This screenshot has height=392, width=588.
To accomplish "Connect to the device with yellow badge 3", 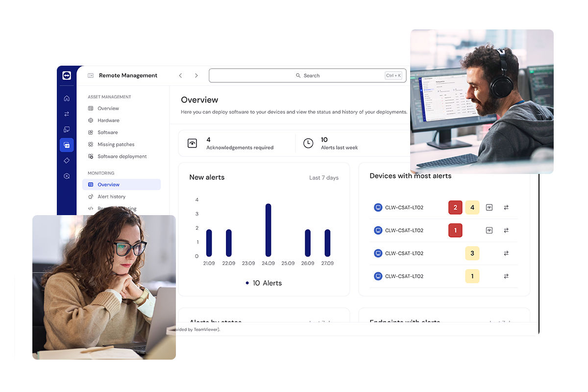I will 506,253.
